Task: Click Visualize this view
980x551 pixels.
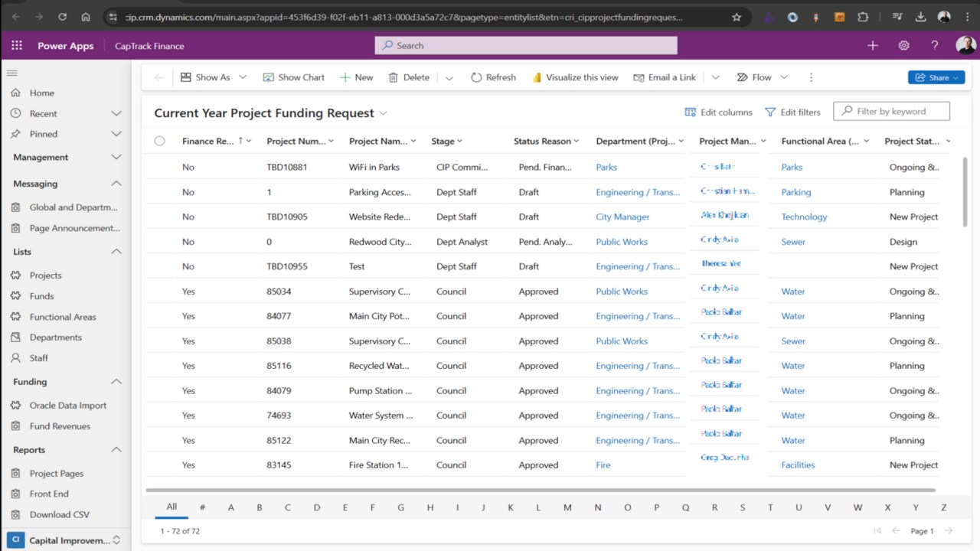Action: (575, 77)
